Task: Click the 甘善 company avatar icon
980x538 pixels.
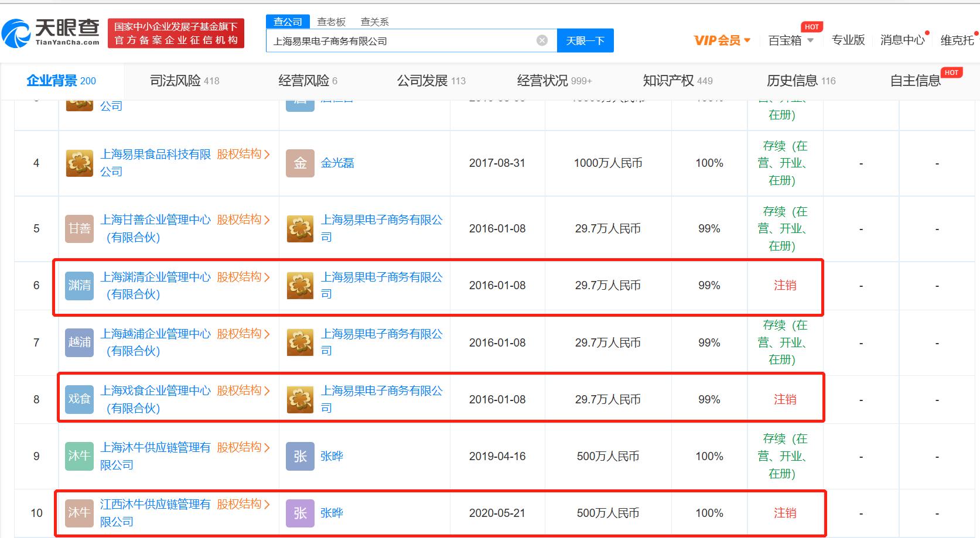Action: 79,229
